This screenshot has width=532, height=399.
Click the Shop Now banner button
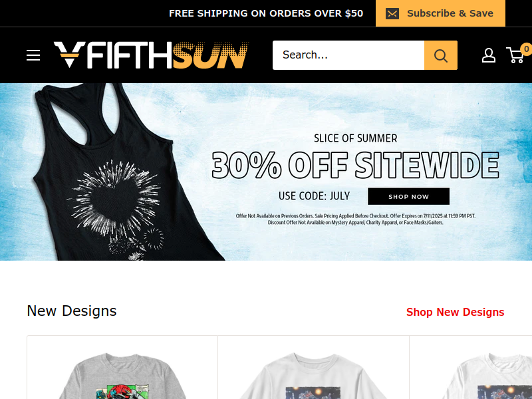pyautogui.click(x=408, y=196)
